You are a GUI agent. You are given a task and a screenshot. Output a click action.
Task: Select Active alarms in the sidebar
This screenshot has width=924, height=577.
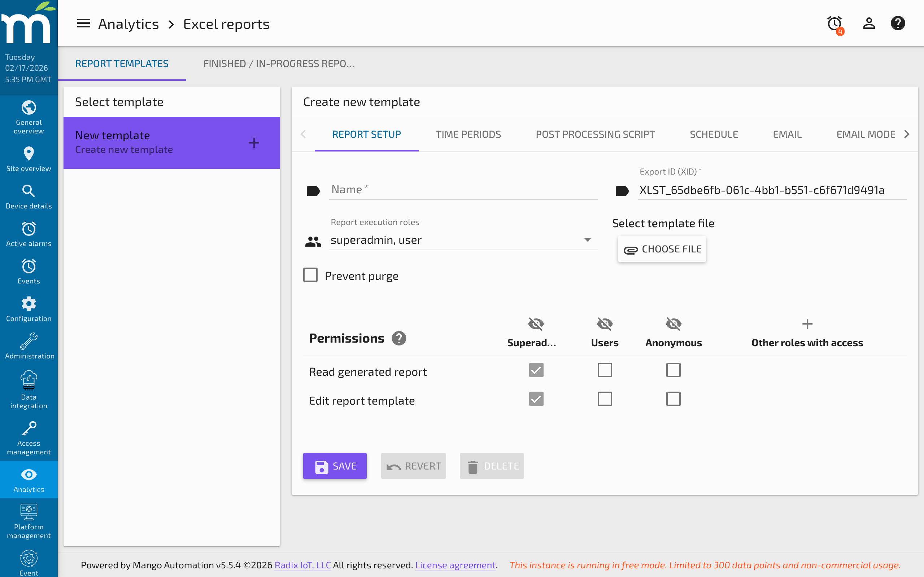click(x=29, y=233)
